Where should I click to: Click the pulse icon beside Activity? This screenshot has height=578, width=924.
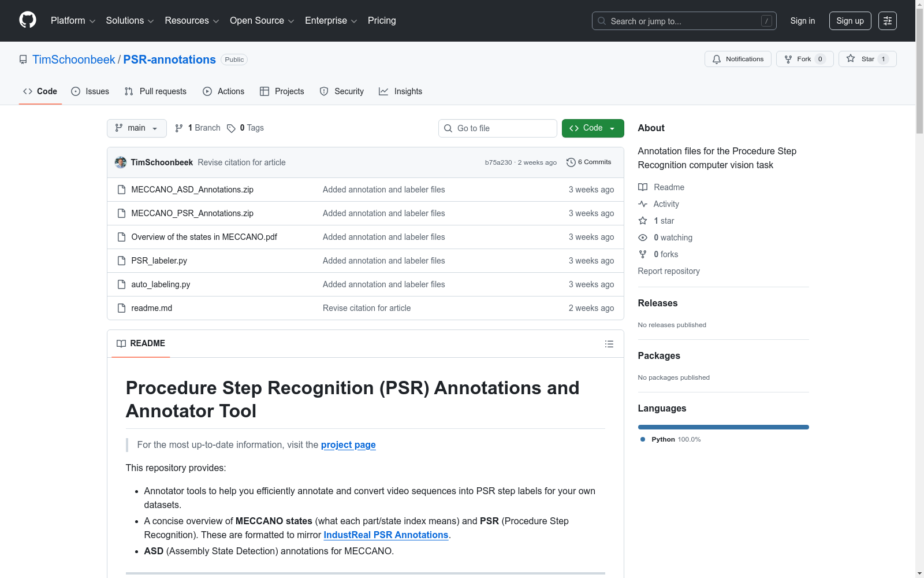coord(643,204)
